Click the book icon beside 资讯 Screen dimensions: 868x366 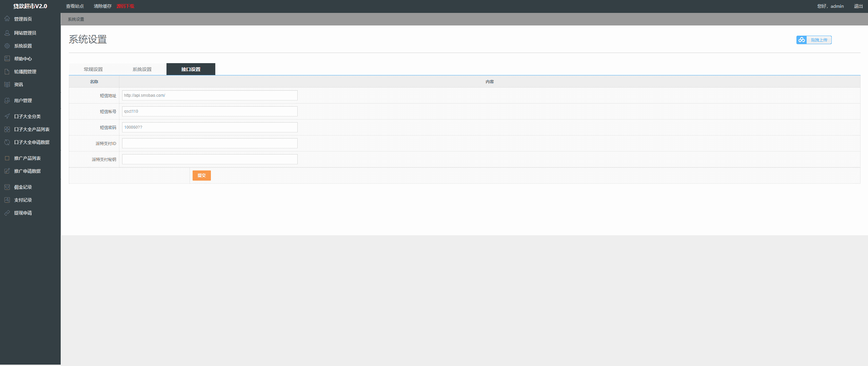(x=7, y=85)
